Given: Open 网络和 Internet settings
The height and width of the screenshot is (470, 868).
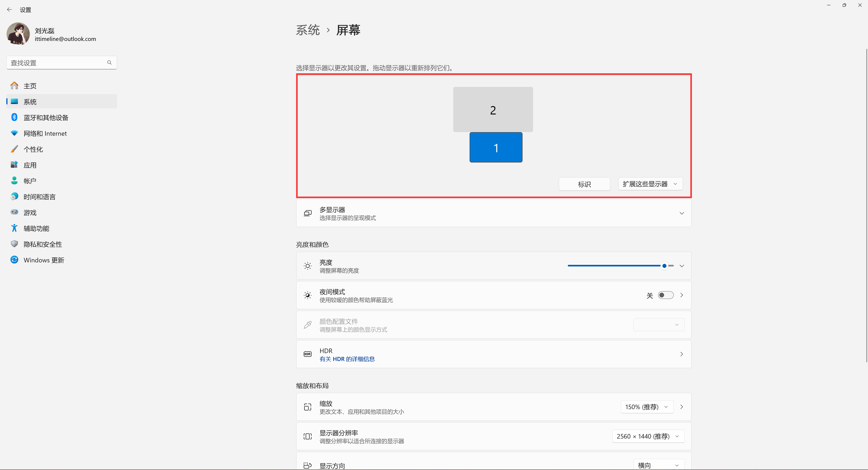Looking at the screenshot, I should tap(45, 133).
